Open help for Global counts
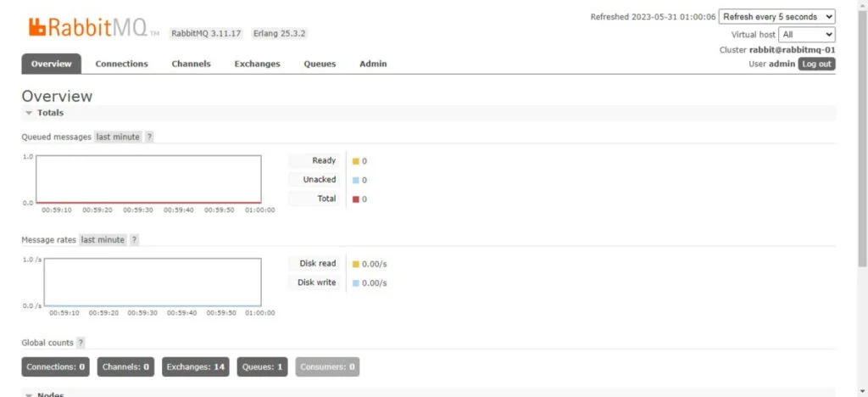This screenshot has height=397, width=868. coord(81,343)
